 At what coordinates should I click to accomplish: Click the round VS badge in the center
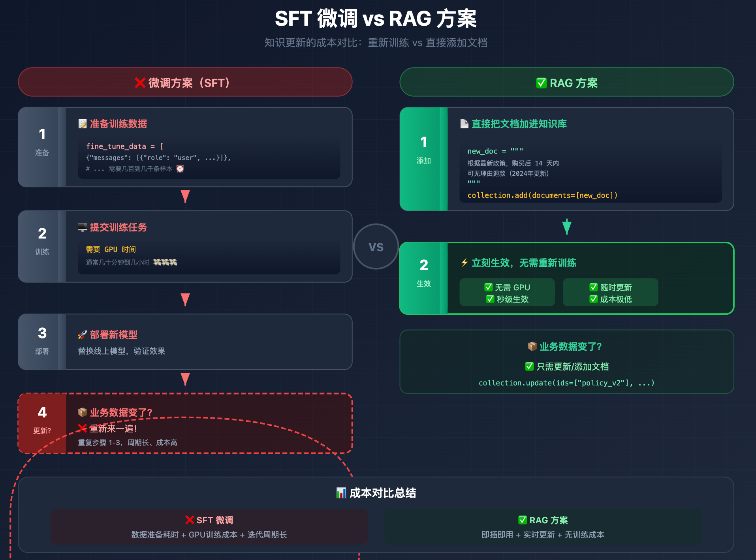point(376,247)
